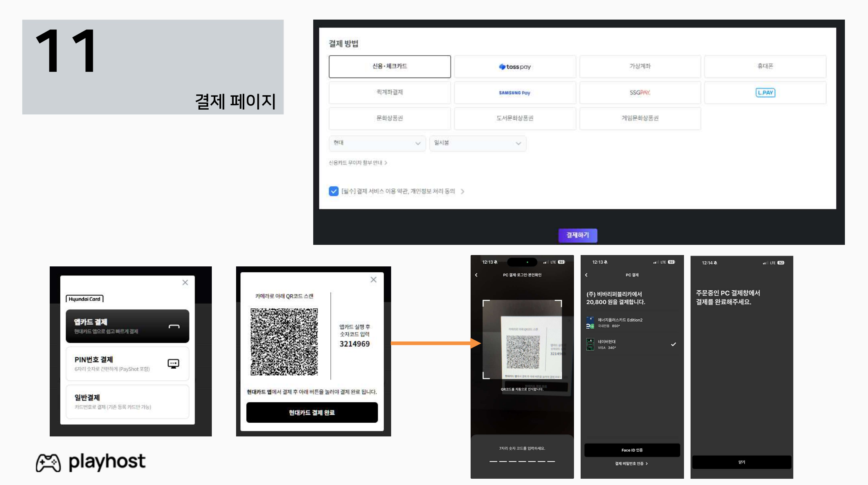
Task: Open the 현대 card company dropdown
Action: pos(377,143)
